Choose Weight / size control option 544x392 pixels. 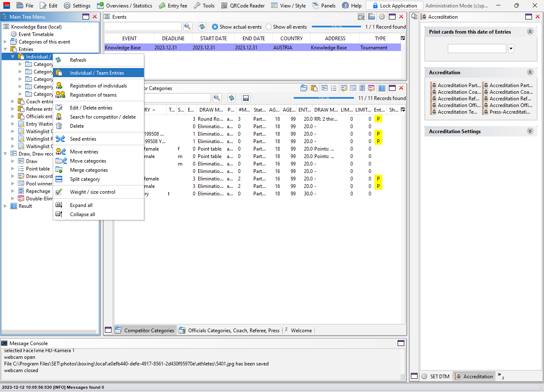(x=92, y=192)
